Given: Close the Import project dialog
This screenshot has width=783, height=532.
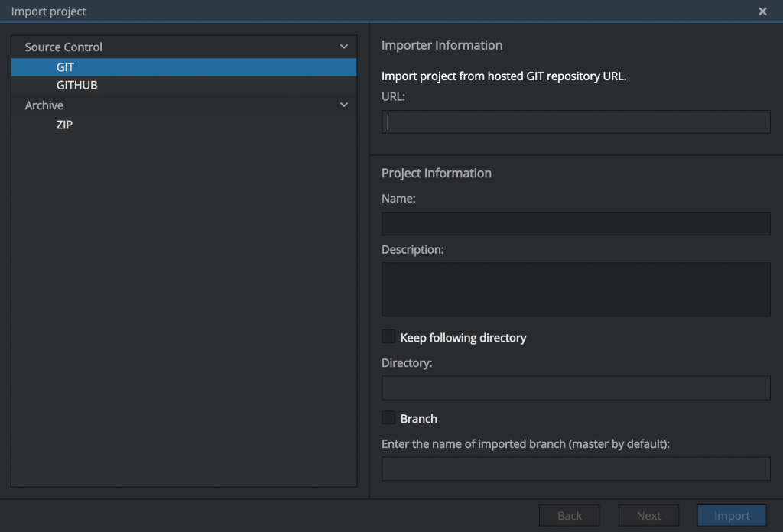Looking at the screenshot, I should 762,11.
